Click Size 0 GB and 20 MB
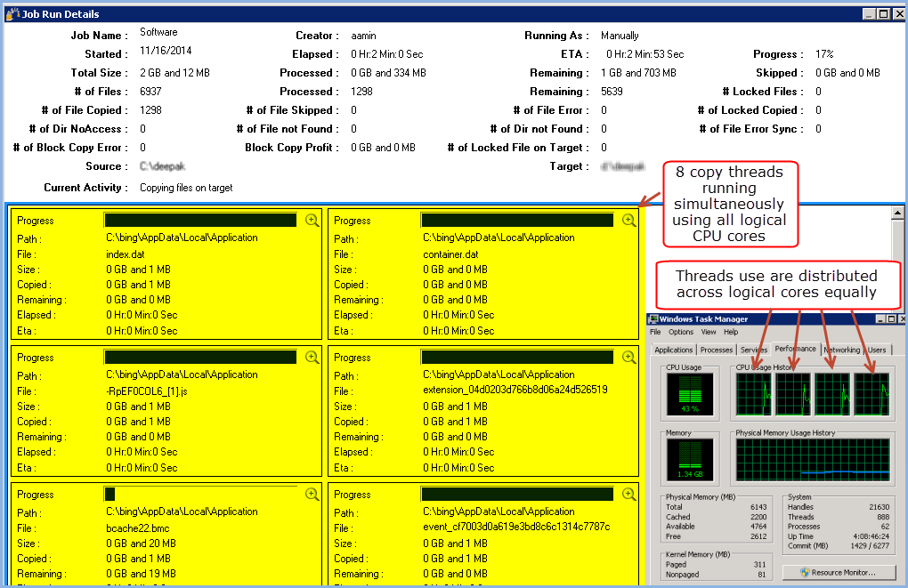This screenshot has height=588, width=908. coord(141,544)
